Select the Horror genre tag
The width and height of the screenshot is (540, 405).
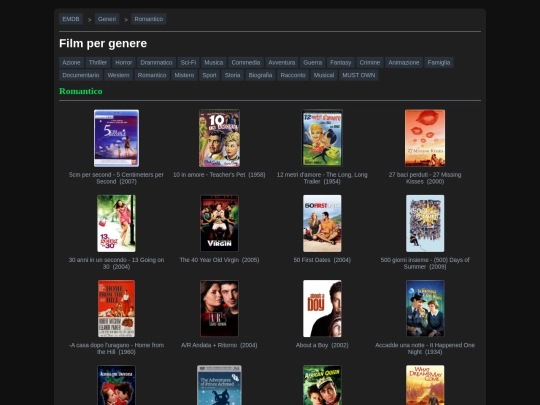click(x=124, y=63)
